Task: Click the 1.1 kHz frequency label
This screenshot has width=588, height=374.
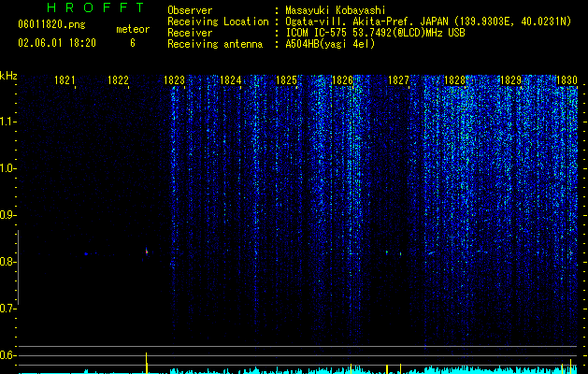Action: (x=7, y=122)
